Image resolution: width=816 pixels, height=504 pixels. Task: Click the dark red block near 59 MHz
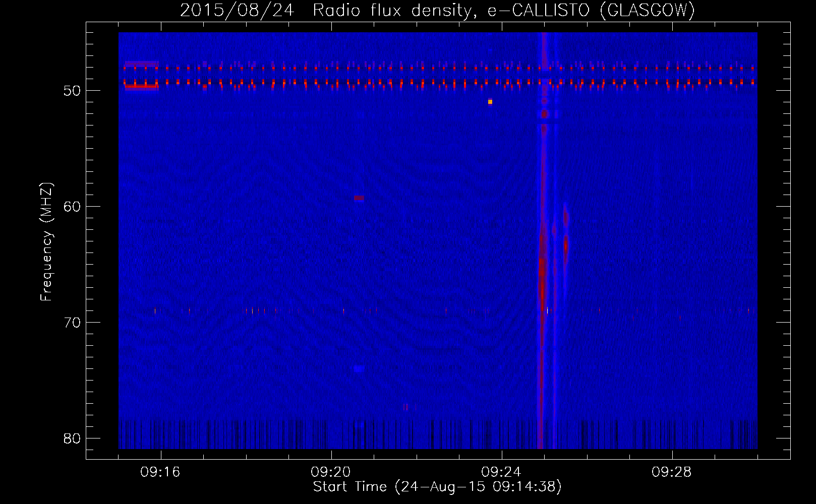[359, 198]
